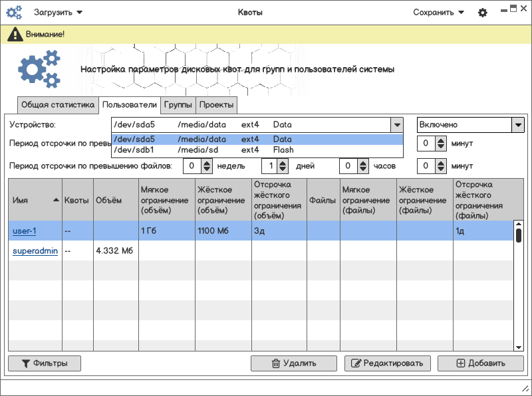This screenshot has width=532, height=396.
Task: Open the superadmin user link
Action: 35,251
